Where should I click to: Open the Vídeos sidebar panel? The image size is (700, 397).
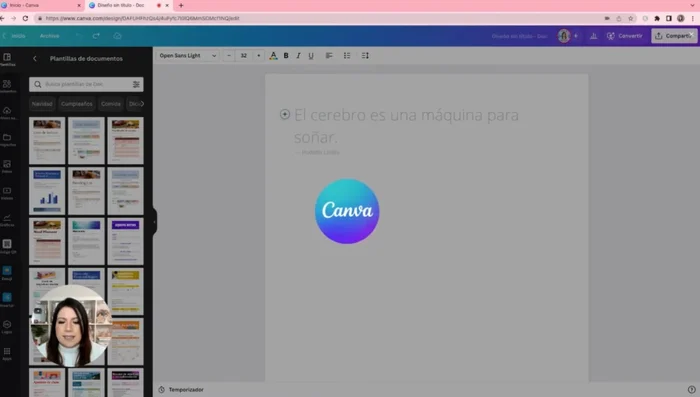pyautogui.click(x=7, y=193)
